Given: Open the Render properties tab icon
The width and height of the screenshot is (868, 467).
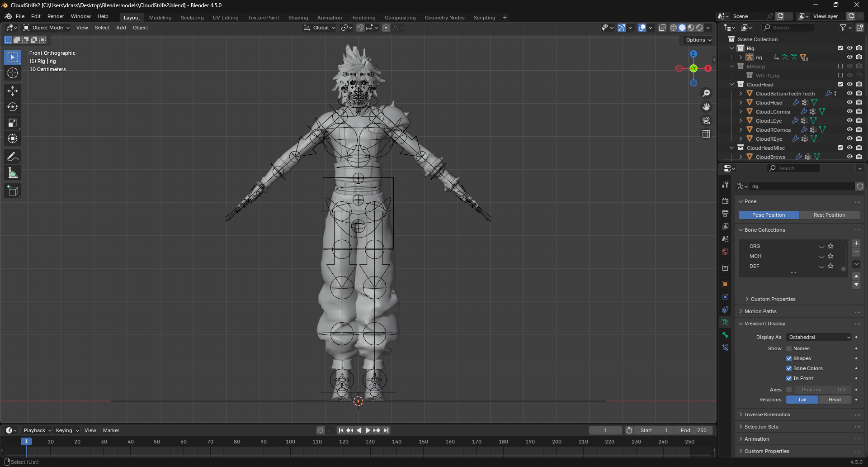Looking at the screenshot, I should click(x=725, y=200).
